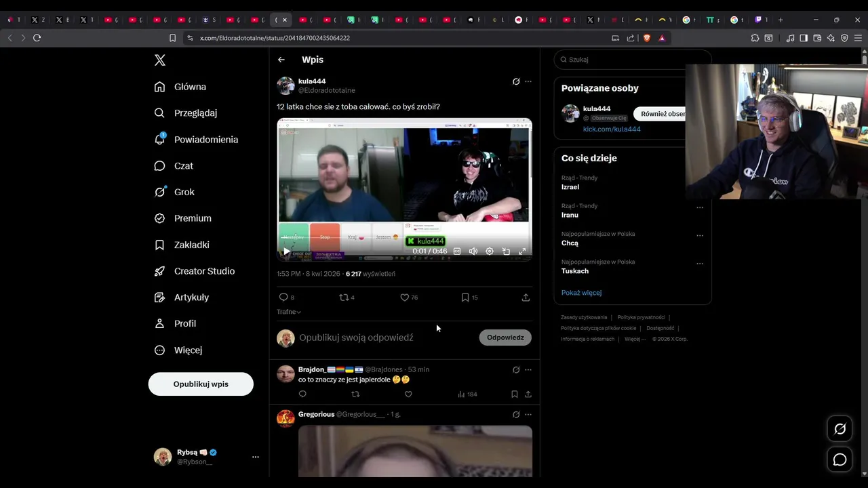Open Izrael trend
The image size is (868, 488).
(570, 187)
